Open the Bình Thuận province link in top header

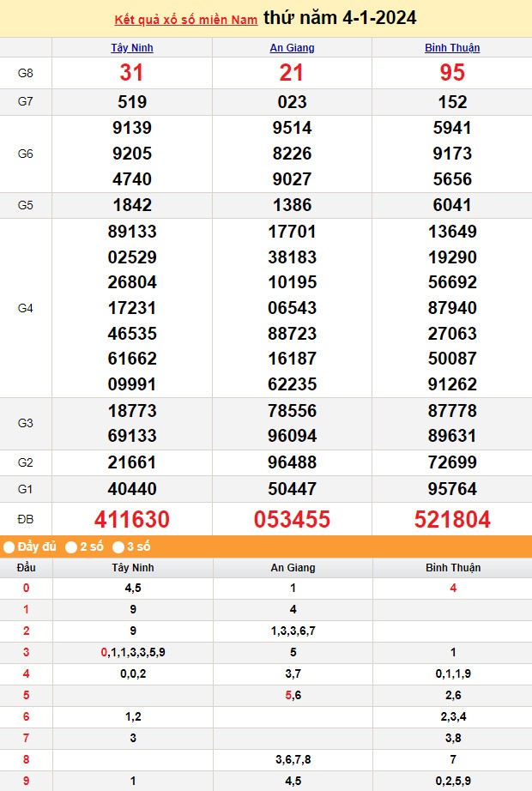click(x=452, y=48)
